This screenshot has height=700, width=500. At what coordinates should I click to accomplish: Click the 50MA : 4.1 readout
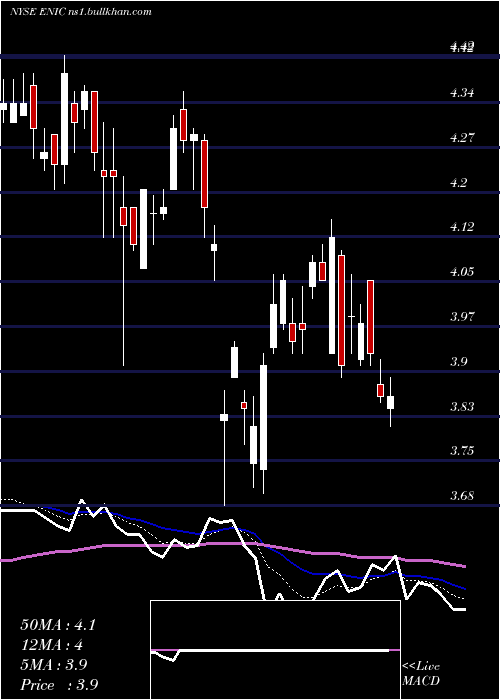click(x=58, y=625)
